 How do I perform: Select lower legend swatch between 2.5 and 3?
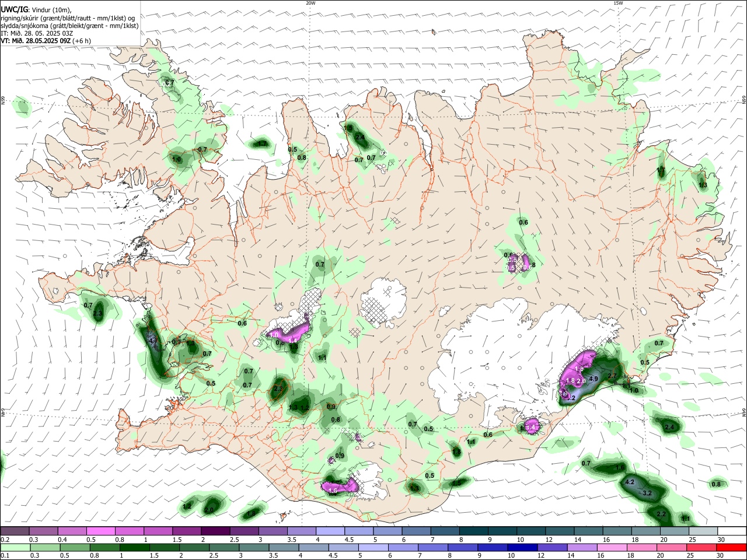point(224,547)
